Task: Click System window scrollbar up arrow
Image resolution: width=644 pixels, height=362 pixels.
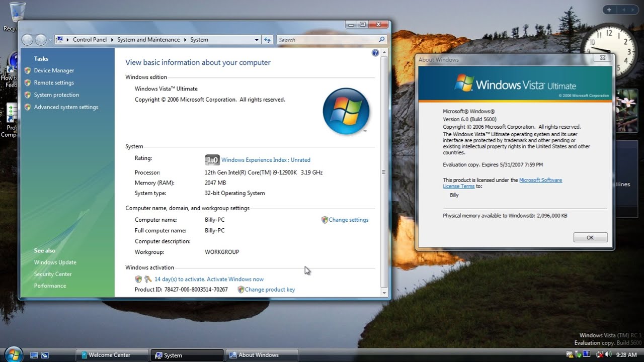Action: click(384, 52)
